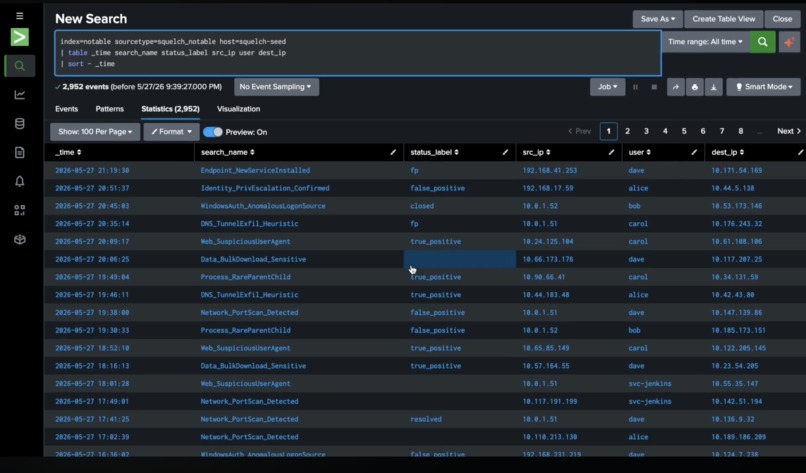806x473 pixels.
Task: Click Identity_PrivEscalation_Confirmed search name
Action: click(265, 188)
